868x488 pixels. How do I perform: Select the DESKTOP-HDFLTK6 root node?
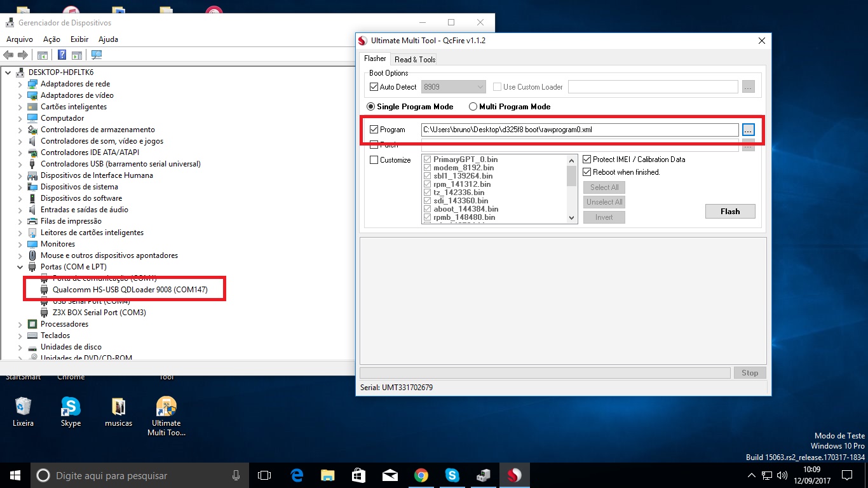[60, 72]
